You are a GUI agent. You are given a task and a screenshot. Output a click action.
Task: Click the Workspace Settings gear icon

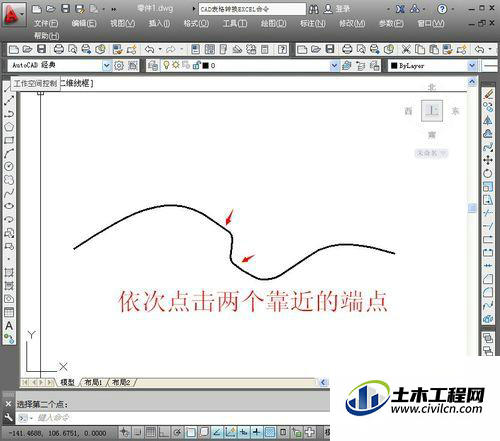119,66
